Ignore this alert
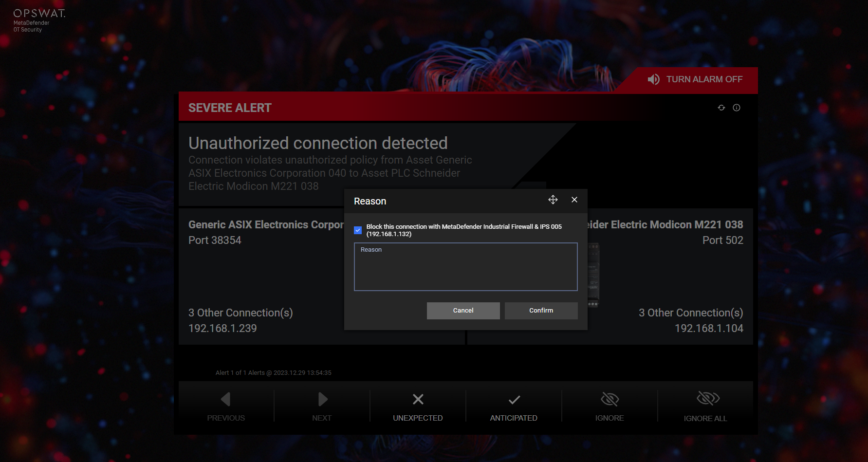Image resolution: width=868 pixels, height=462 pixels. point(609,407)
